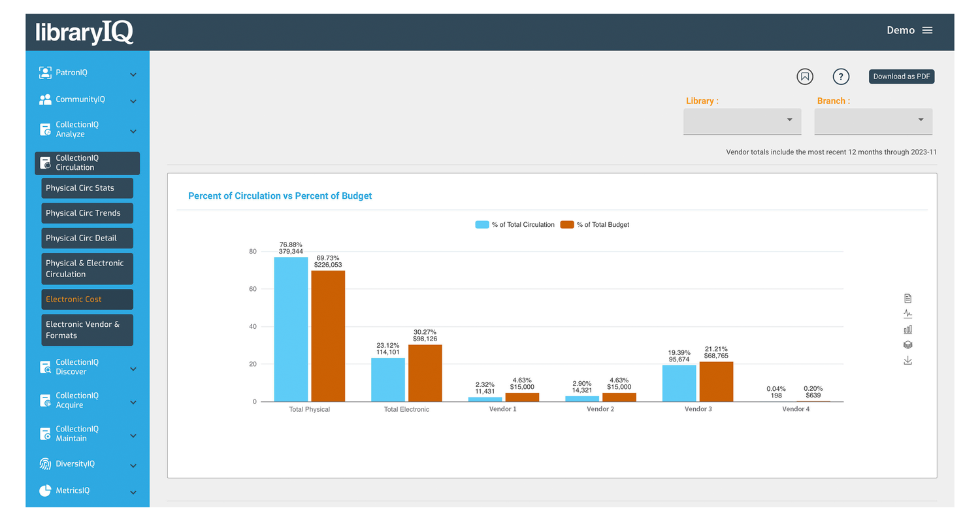The image size is (980, 521).
Task: Expand the CollectionIQ Discover section
Action: coord(87,367)
